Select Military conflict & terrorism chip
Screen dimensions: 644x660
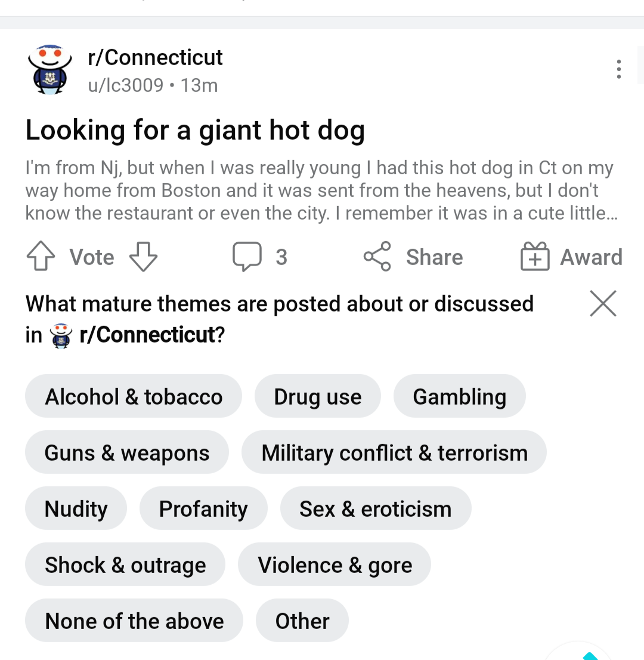point(394,453)
